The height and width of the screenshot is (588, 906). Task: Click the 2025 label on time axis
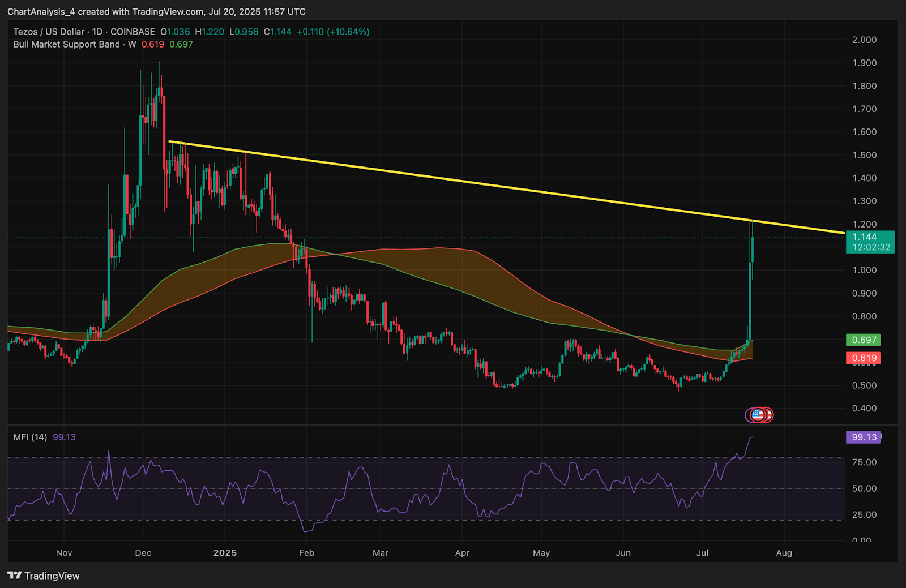click(x=225, y=553)
